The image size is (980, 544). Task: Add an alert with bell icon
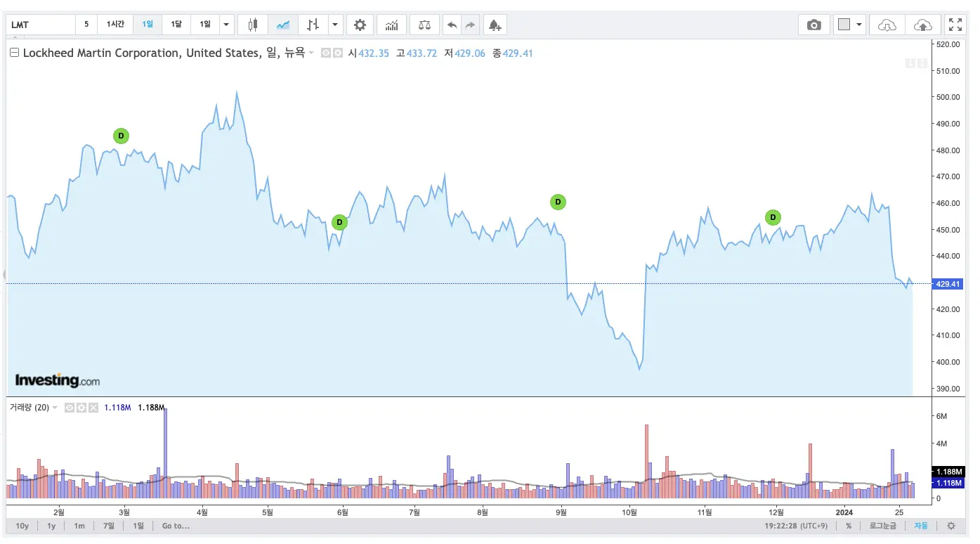click(x=495, y=25)
